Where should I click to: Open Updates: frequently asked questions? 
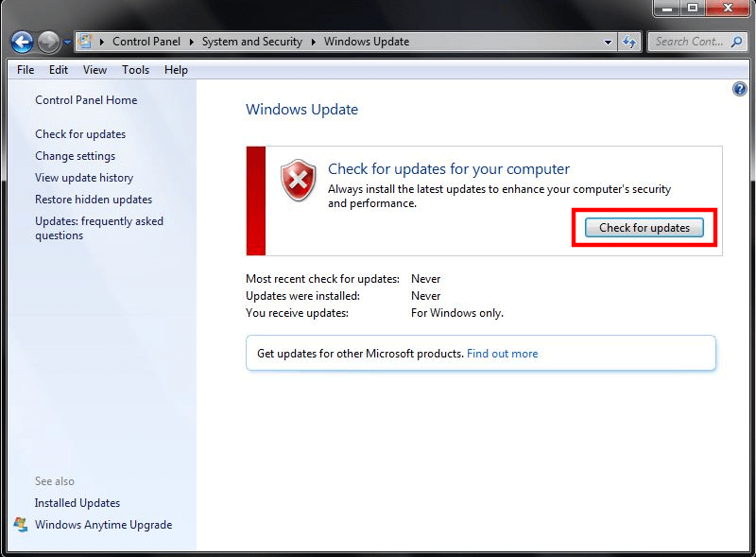[x=99, y=228]
